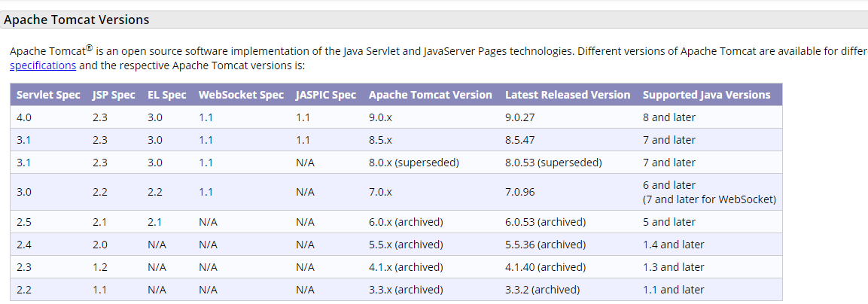Click the Apache Tomcat Version header
Image resolution: width=868 pixels, height=304 pixels.
(430, 95)
